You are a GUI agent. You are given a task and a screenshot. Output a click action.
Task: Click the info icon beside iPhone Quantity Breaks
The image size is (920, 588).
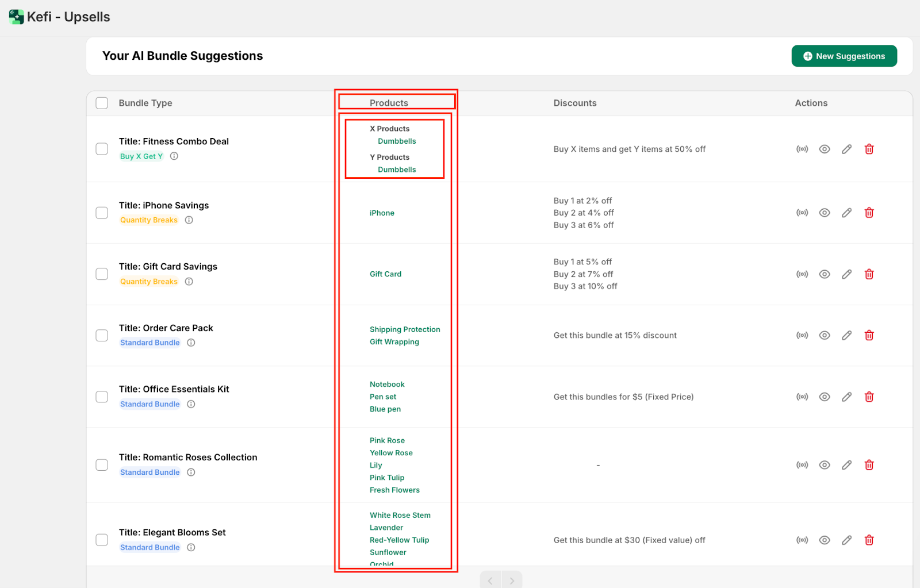[x=189, y=220]
